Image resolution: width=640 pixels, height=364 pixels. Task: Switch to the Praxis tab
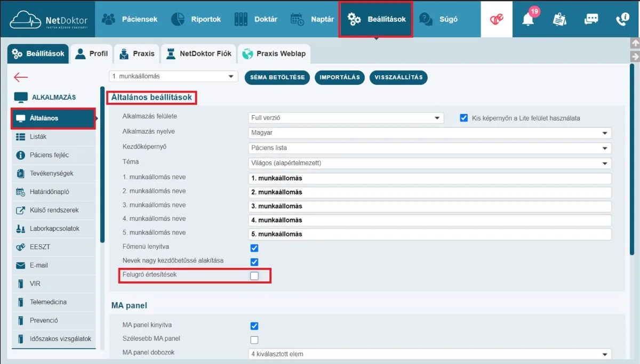[137, 54]
